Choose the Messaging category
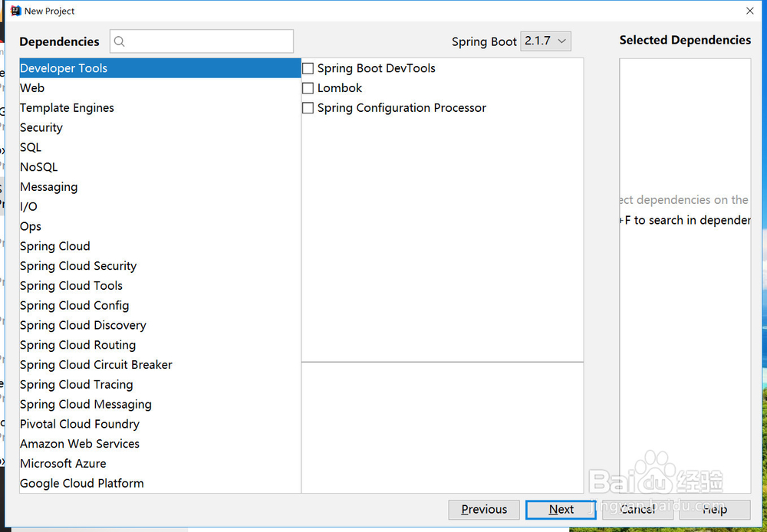The image size is (767, 532). [160, 187]
